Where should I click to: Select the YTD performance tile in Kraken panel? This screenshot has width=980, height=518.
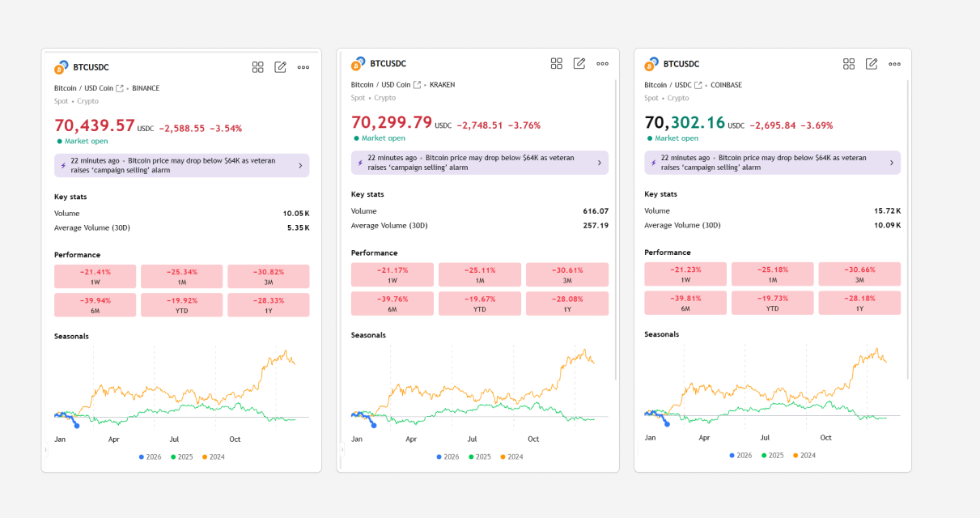click(x=480, y=303)
